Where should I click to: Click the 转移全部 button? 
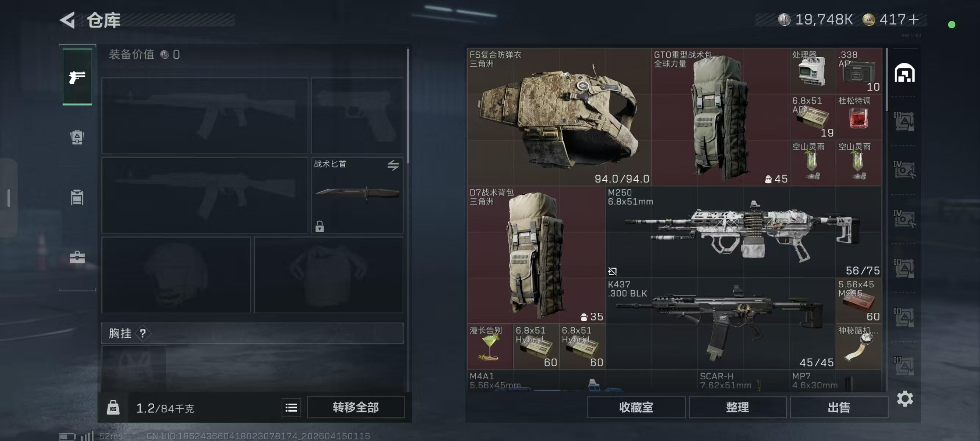coord(356,408)
